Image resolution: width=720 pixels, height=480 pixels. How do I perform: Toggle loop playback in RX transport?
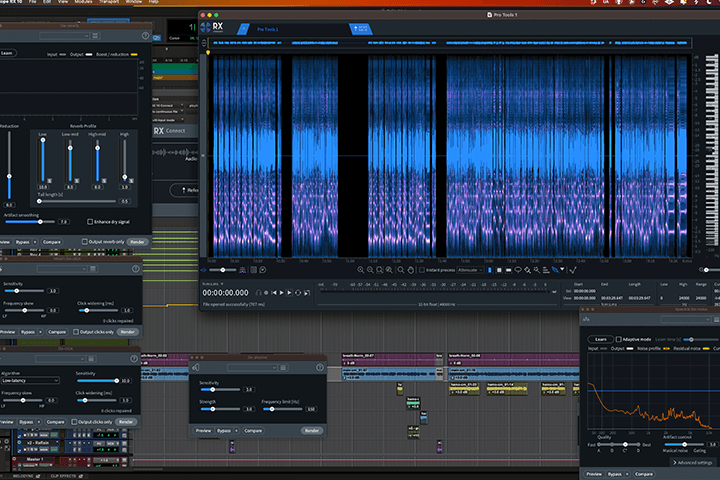click(298, 293)
